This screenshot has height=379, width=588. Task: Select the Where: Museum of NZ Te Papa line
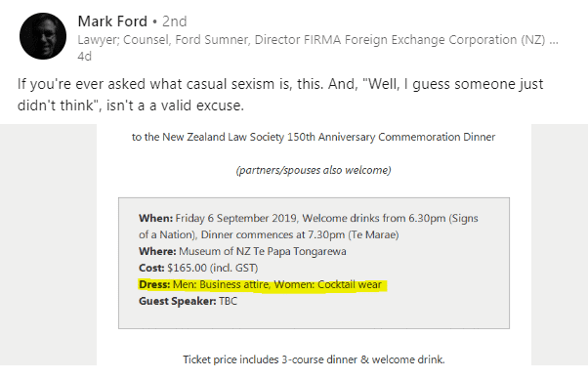click(242, 251)
